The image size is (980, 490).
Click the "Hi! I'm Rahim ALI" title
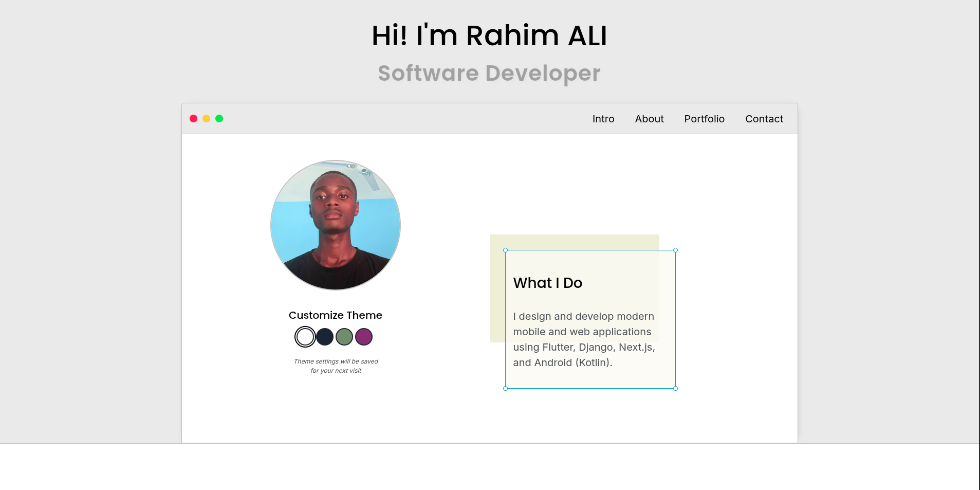pyautogui.click(x=489, y=35)
